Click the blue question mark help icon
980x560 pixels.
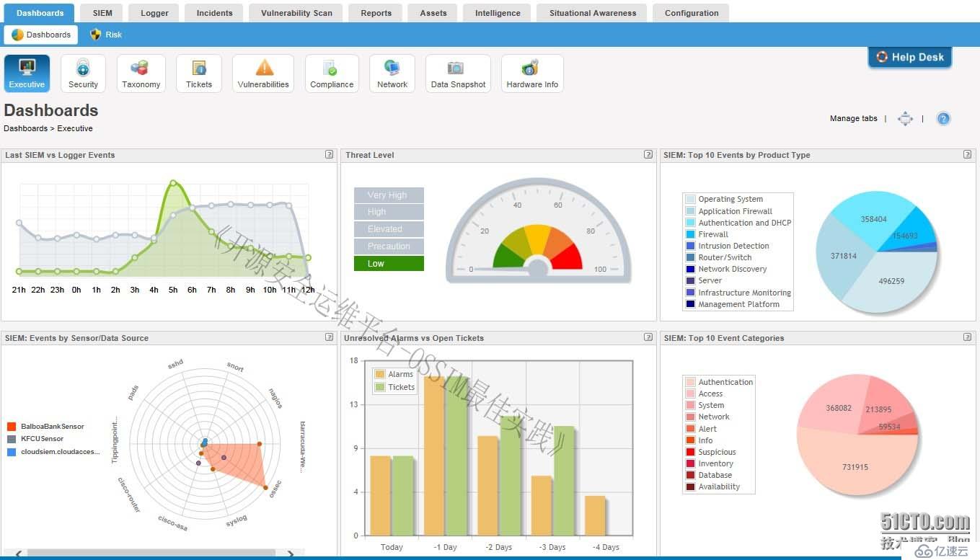pos(943,119)
